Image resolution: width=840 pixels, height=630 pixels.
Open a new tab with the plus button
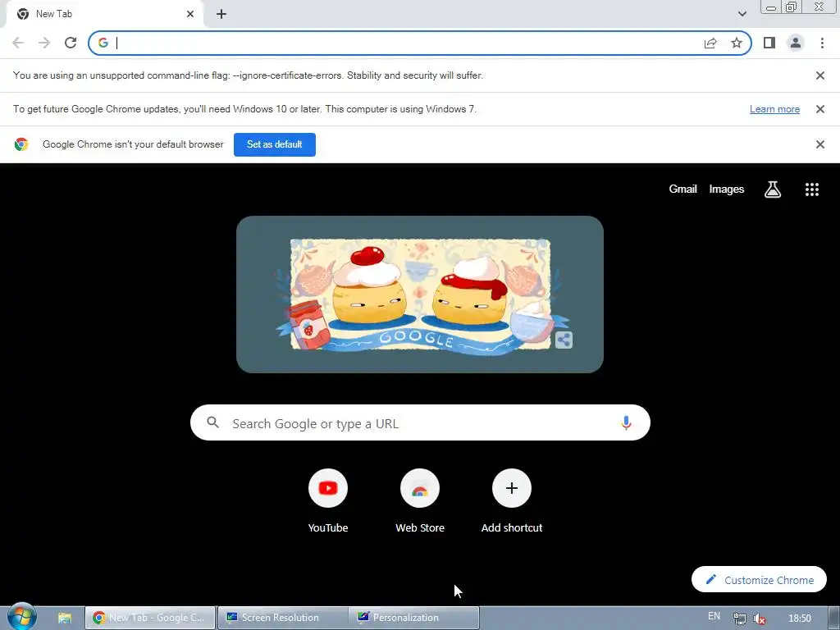221,14
